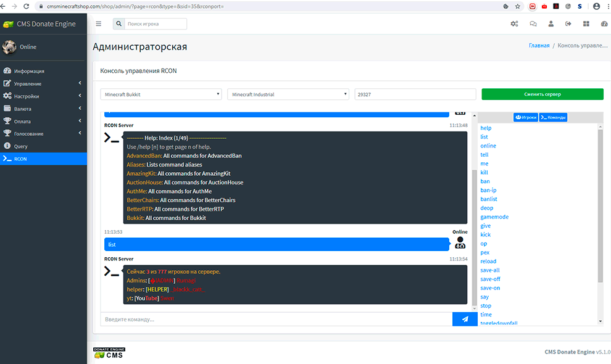Expand the Управление sidebar menu
The image size is (611, 364).
click(43, 83)
